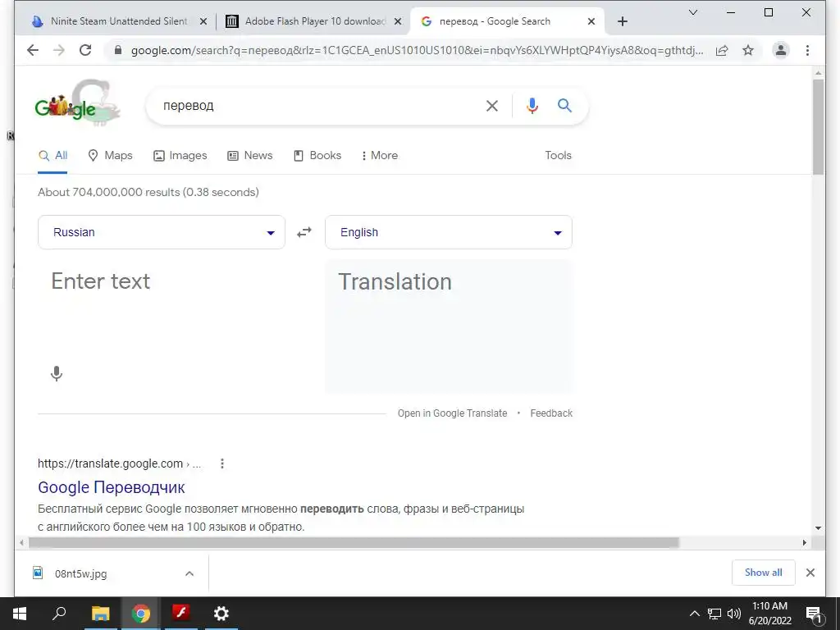Open the Maps search filter

pos(110,155)
